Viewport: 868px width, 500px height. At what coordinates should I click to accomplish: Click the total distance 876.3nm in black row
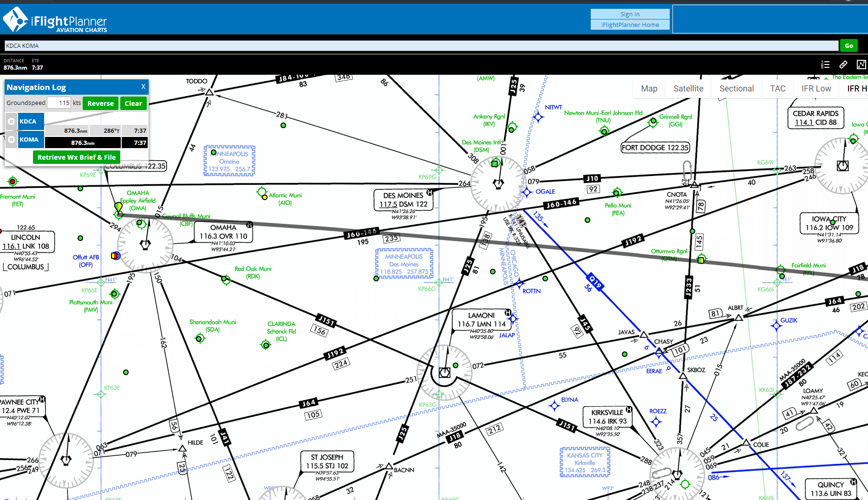click(x=83, y=143)
